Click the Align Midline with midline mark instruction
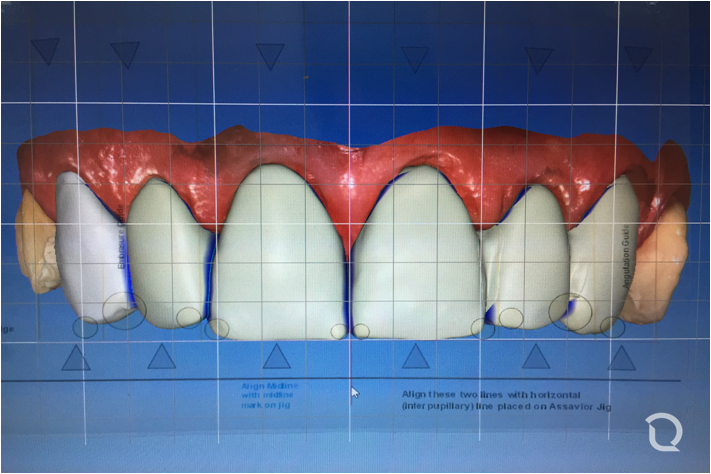Image resolution: width=711 pixels, height=474 pixels. (x=269, y=395)
